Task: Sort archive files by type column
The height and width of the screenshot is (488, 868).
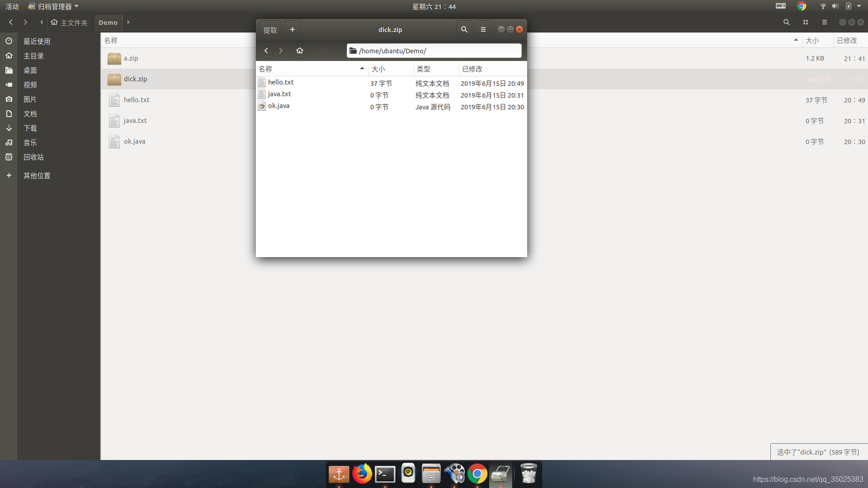Action: click(x=436, y=69)
